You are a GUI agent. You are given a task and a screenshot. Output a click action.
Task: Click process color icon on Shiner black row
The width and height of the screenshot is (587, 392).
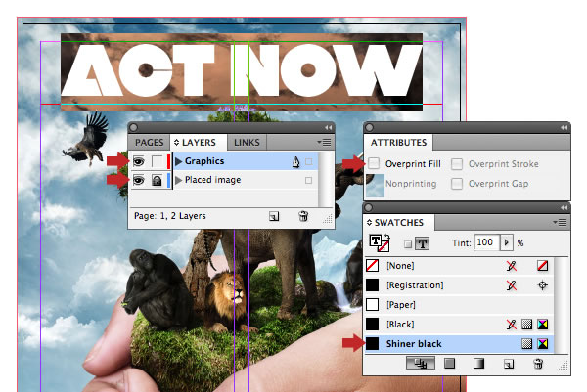coord(526,344)
